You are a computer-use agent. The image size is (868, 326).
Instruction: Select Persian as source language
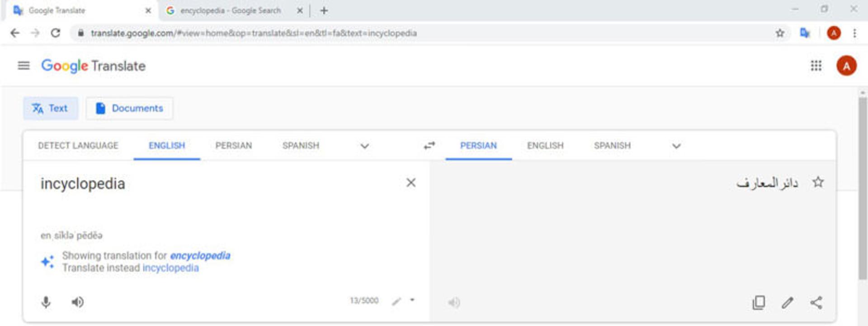234,145
